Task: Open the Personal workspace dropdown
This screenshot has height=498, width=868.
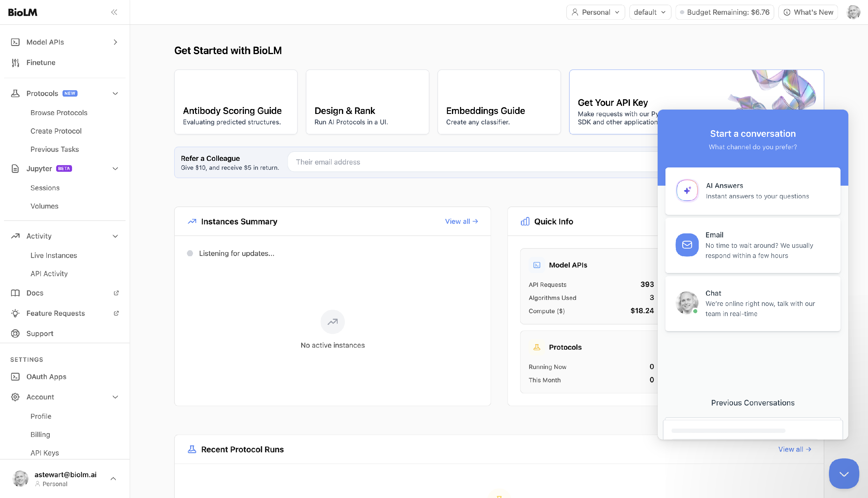Action: [595, 12]
